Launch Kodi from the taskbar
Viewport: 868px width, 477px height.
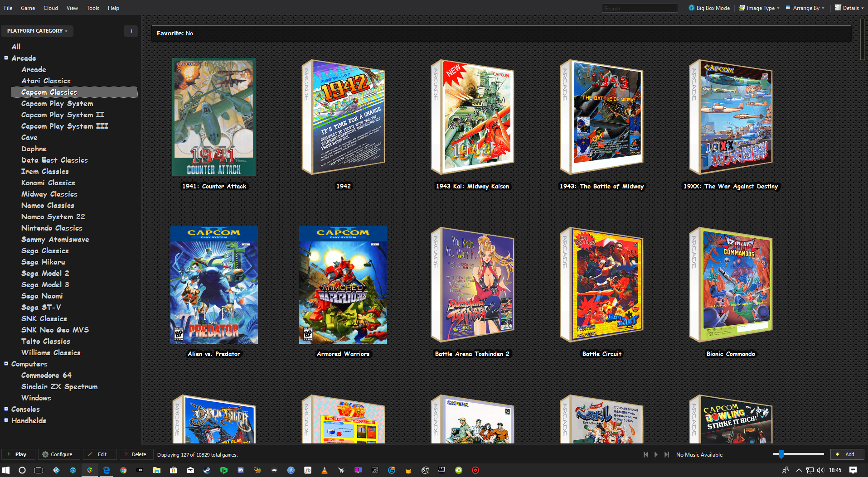56,470
